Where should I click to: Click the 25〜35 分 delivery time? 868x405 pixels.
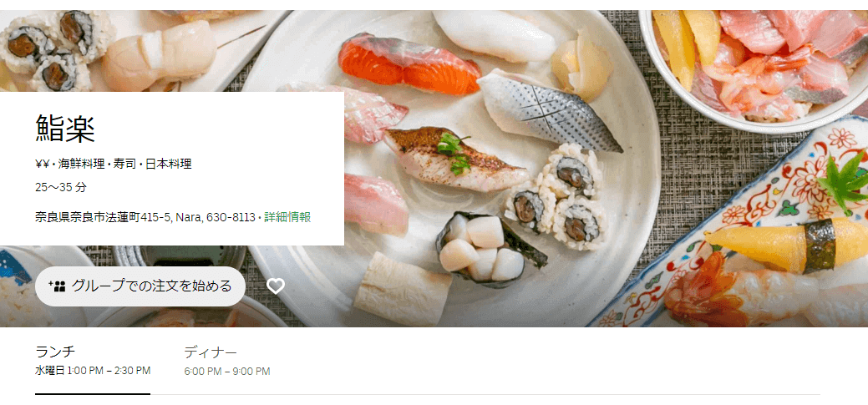(61, 188)
